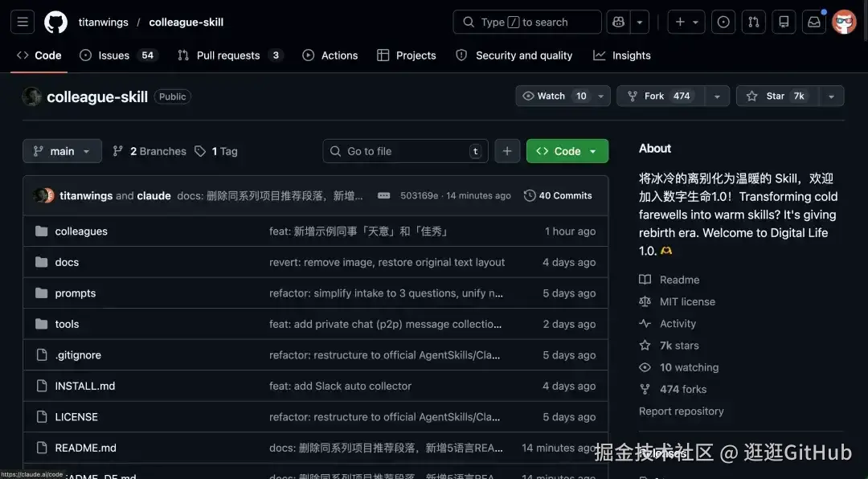Expand the Copilot dropdown arrow
This screenshot has width=868, height=479.
click(640, 23)
